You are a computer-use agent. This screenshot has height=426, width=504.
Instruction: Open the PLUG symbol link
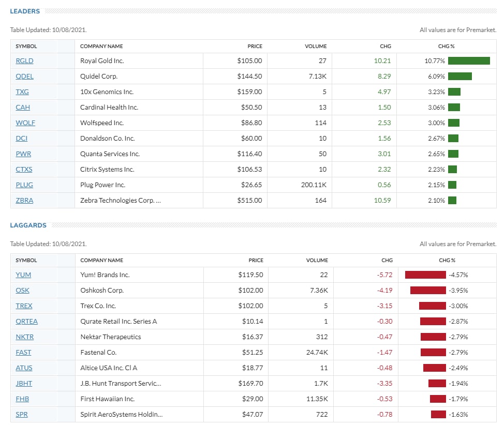tap(24, 185)
